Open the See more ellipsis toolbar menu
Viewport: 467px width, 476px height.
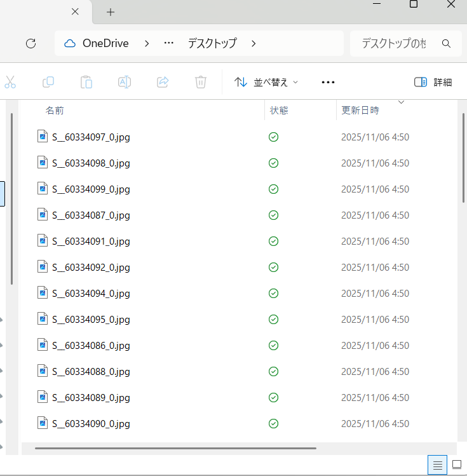click(x=328, y=82)
